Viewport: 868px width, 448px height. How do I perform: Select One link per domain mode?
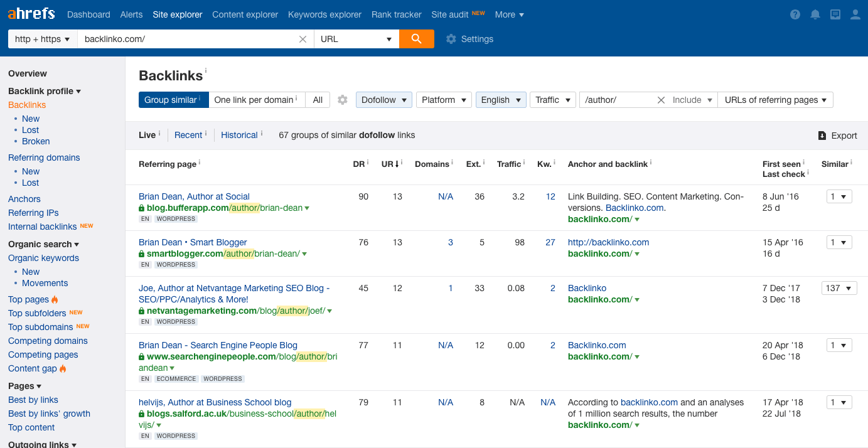257,100
